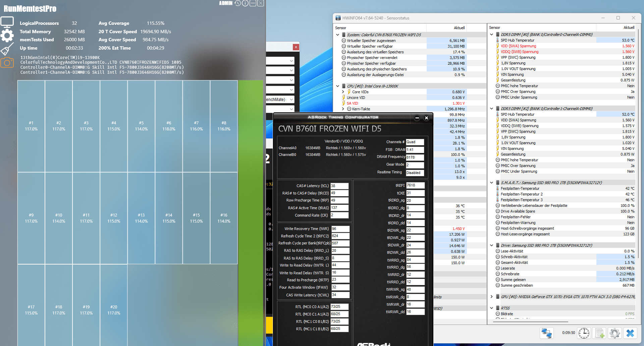The height and width of the screenshot is (346, 644).
Task: Click left panel Aktuell column header
Action: (x=446, y=28)
